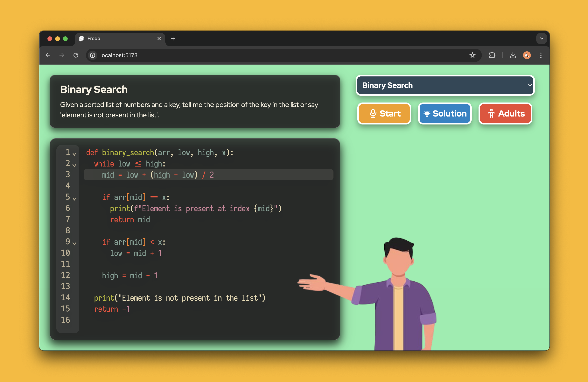Reload the page
Screen dimensions: 588x382
pyautogui.click(x=76, y=55)
